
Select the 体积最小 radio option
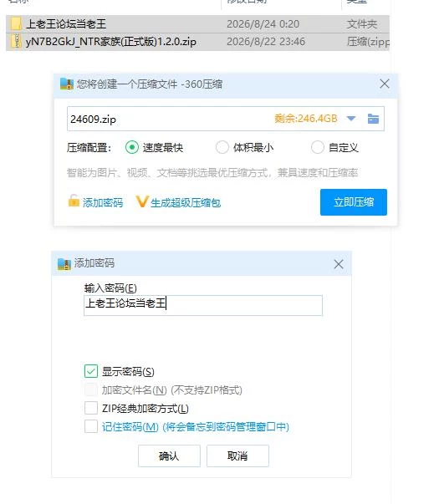point(222,148)
